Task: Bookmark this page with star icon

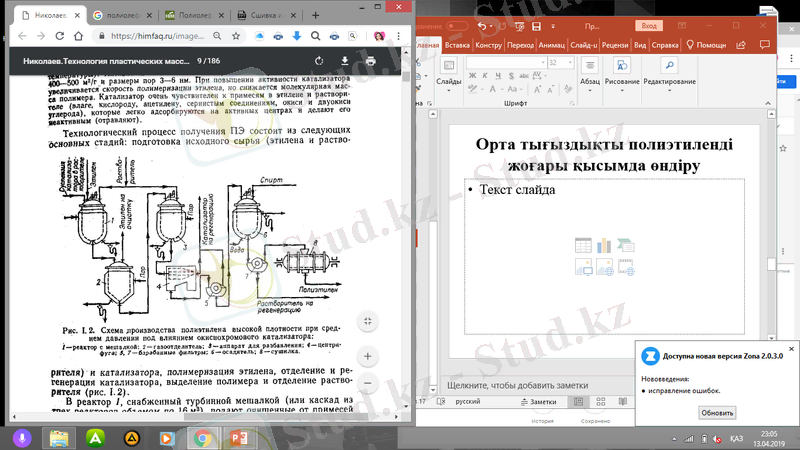Action: coord(234,37)
